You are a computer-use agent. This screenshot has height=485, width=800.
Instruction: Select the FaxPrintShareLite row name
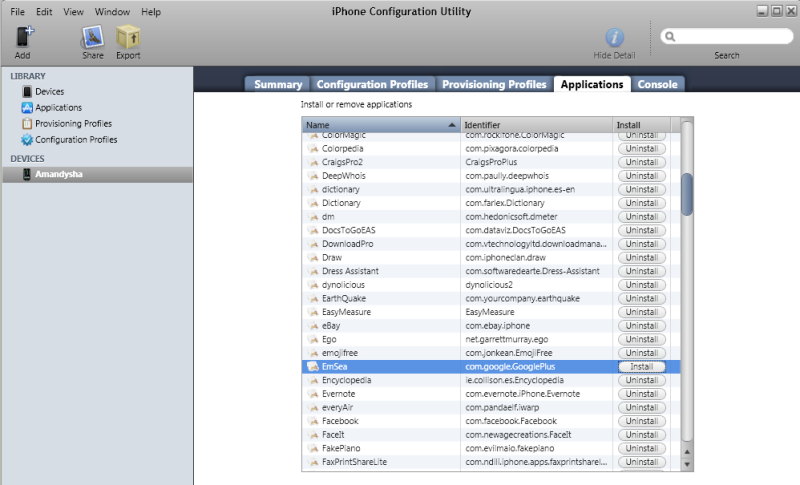354,462
